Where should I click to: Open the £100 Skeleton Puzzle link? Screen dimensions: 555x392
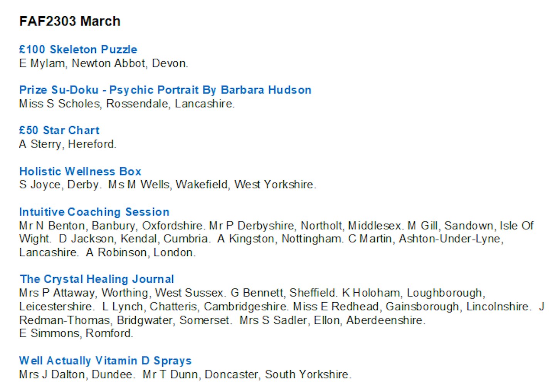78,49
